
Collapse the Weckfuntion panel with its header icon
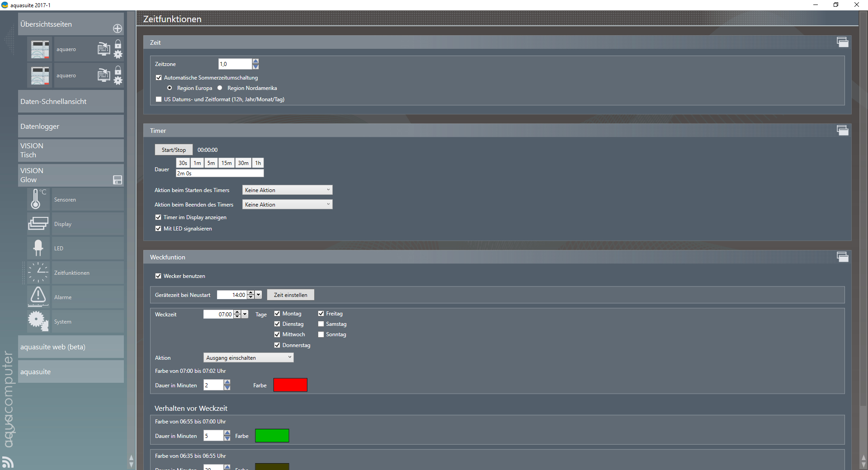pos(843,257)
